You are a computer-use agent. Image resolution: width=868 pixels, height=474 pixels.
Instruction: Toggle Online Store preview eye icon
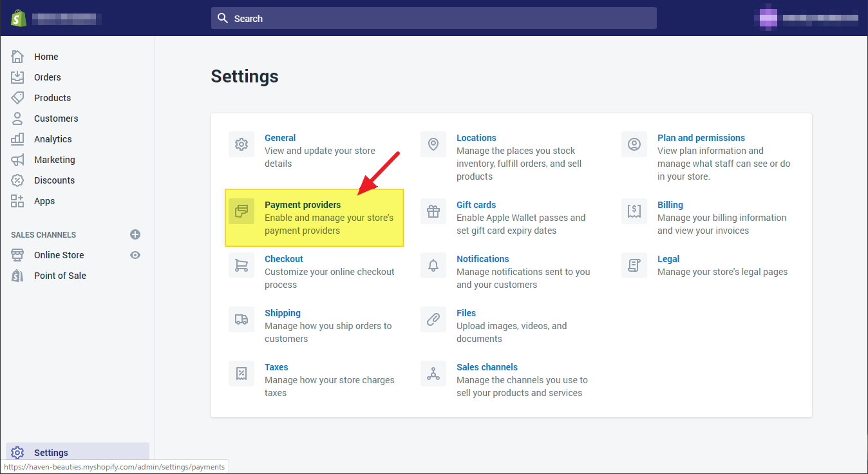pos(135,255)
